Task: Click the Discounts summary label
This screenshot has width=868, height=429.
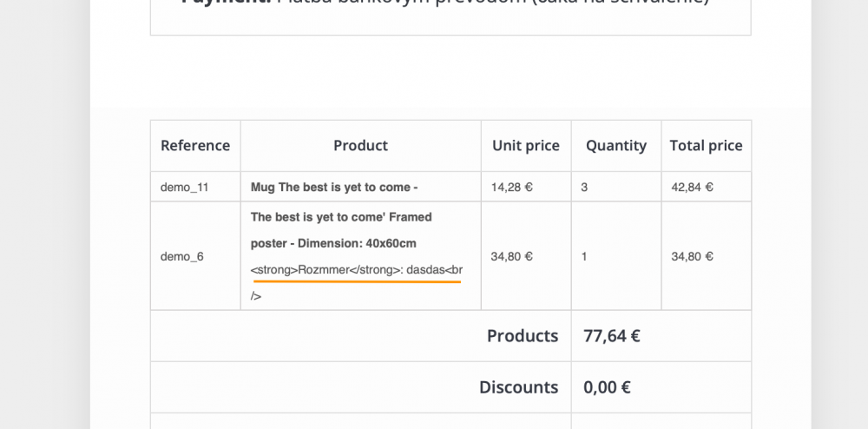Action: click(518, 387)
